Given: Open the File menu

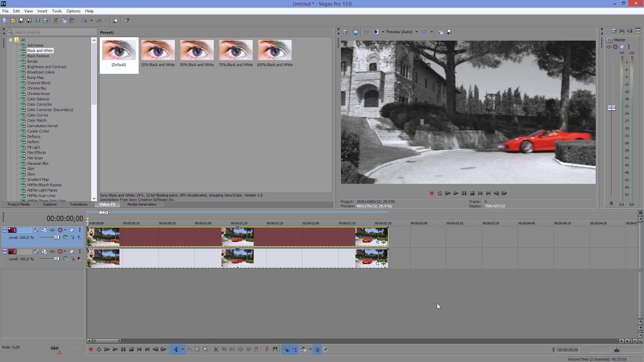Looking at the screenshot, I should (x=5, y=11).
